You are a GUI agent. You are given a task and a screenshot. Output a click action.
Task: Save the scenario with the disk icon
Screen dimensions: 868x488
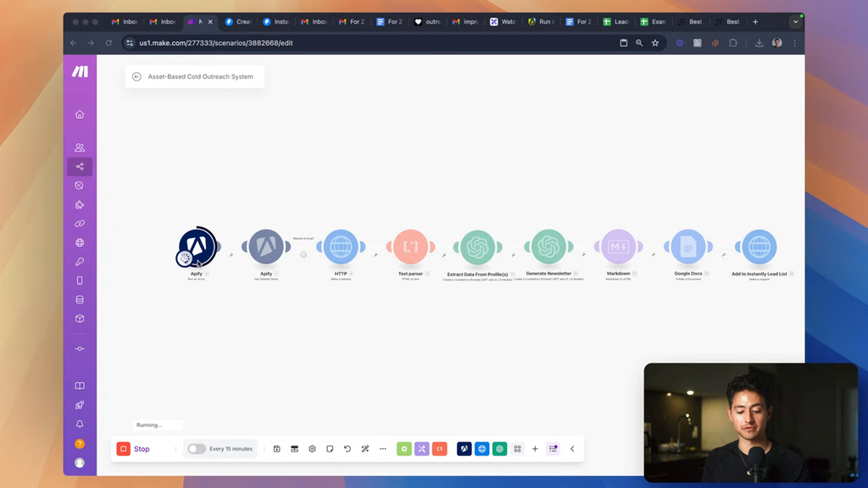[277, 449]
